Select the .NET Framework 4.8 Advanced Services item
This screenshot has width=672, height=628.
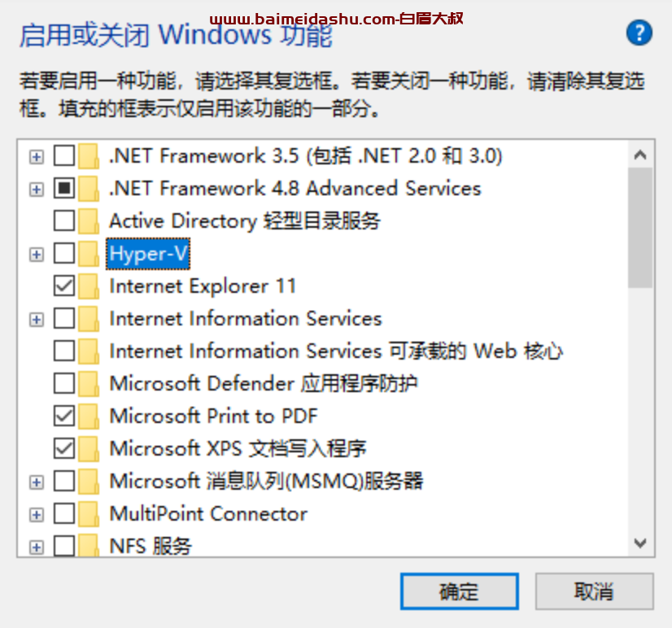[295, 189]
